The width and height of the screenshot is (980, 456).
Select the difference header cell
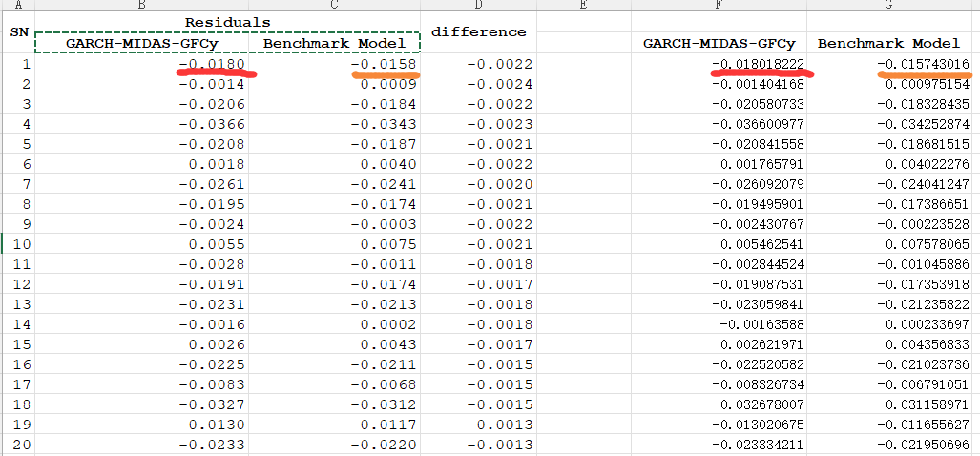(478, 31)
